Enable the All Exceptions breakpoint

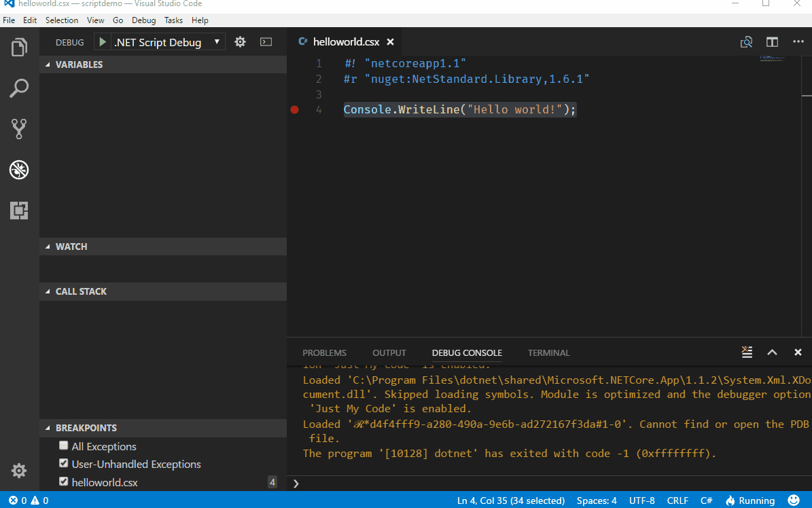point(63,446)
